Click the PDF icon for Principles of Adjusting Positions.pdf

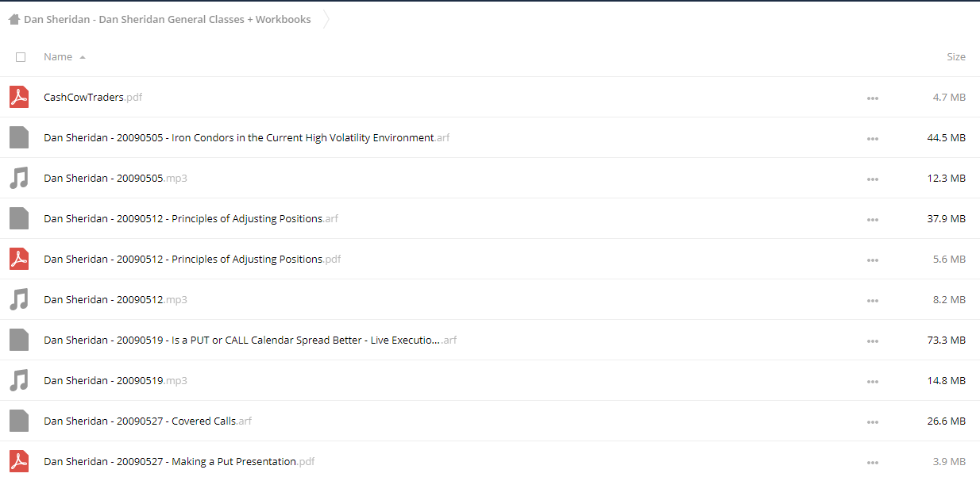pyautogui.click(x=19, y=259)
